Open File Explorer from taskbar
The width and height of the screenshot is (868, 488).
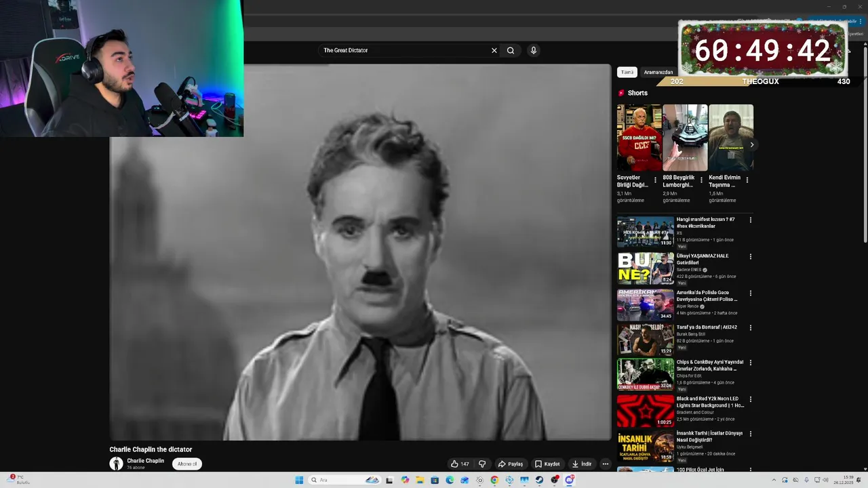(x=420, y=480)
